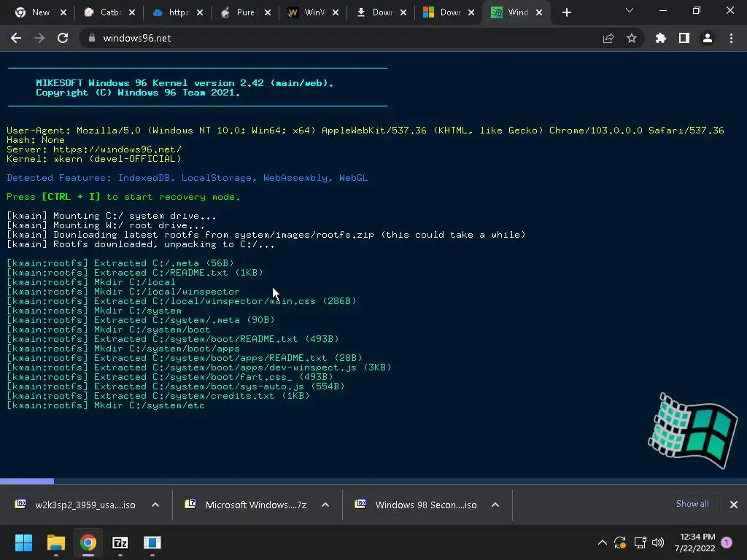Screen dimensions: 747x560
Task: Switch to the Catbox tab
Action: (109, 12)
